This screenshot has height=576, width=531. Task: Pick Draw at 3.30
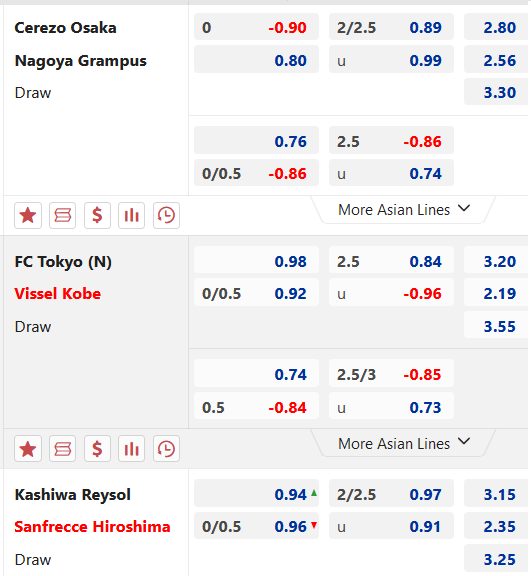[x=496, y=91]
